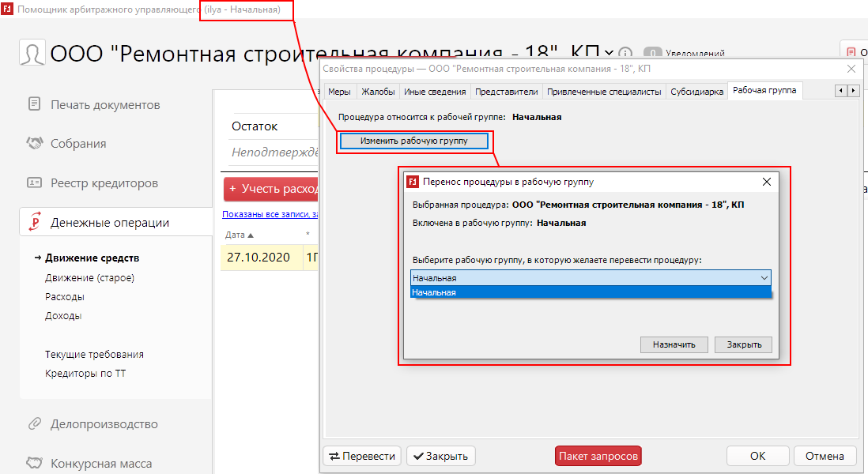The width and height of the screenshot is (868, 474).
Task: Click the Реестр кредиторов card icon
Action: [x=34, y=183]
